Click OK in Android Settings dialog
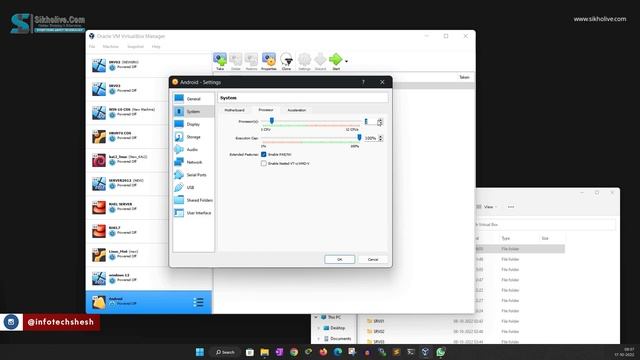The width and height of the screenshot is (640, 360). click(340, 259)
